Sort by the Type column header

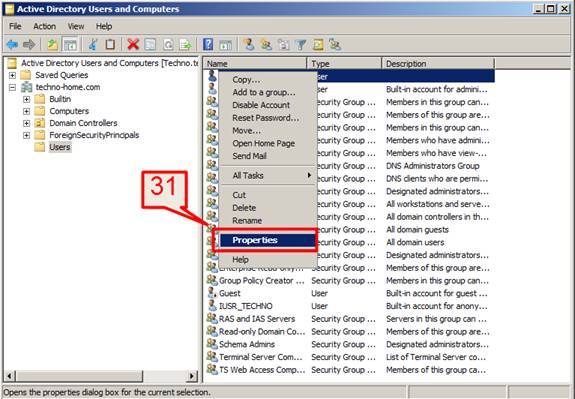(344, 63)
